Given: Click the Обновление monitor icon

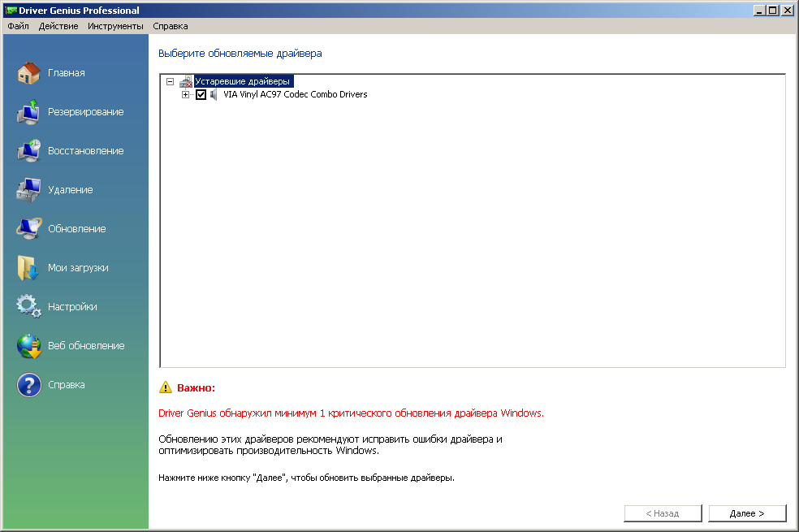Looking at the screenshot, I should click(28, 229).
